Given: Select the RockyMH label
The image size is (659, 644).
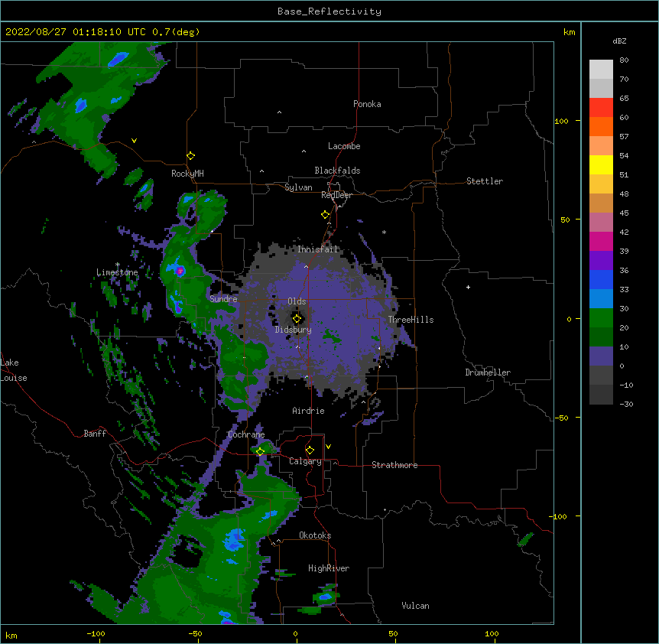Looking at the screenshot, I should 187,174.
